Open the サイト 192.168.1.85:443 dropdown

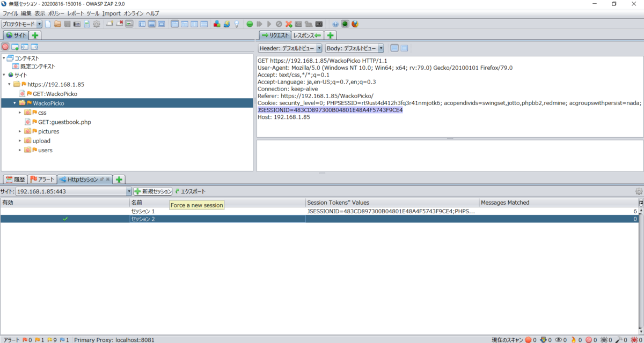pyautogui.click(x=129, y=191)
